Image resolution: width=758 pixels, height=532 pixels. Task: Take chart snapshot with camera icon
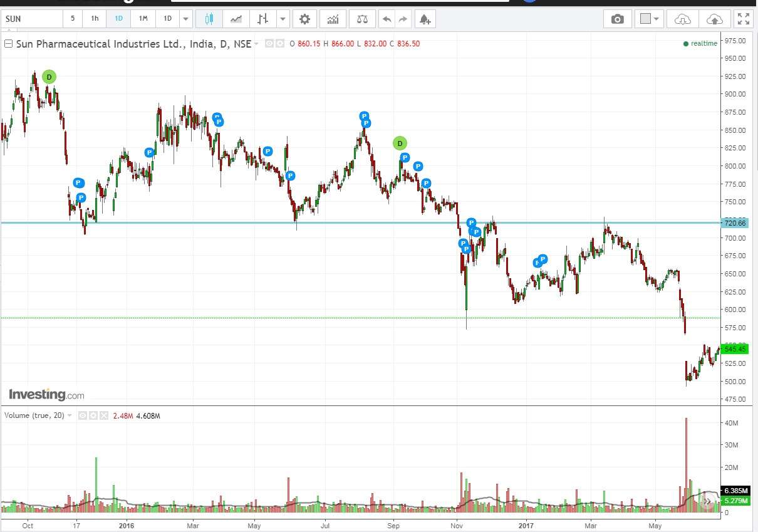(x=618, y=19)
